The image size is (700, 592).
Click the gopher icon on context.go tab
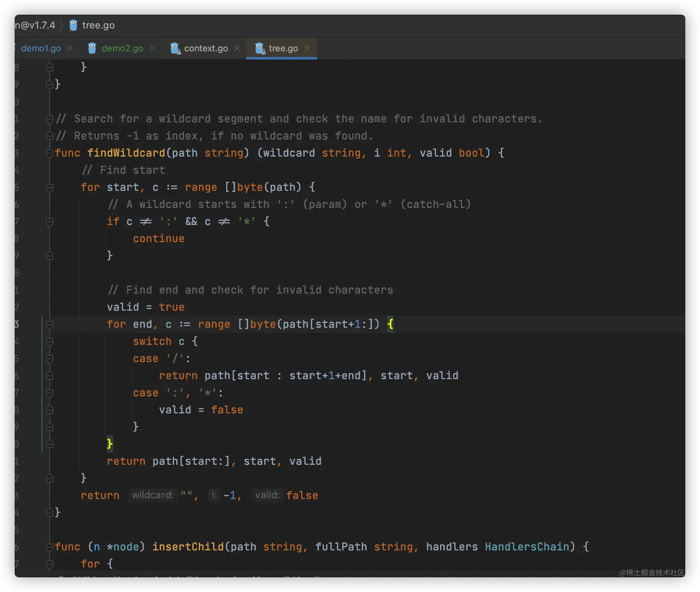[175, 48]
